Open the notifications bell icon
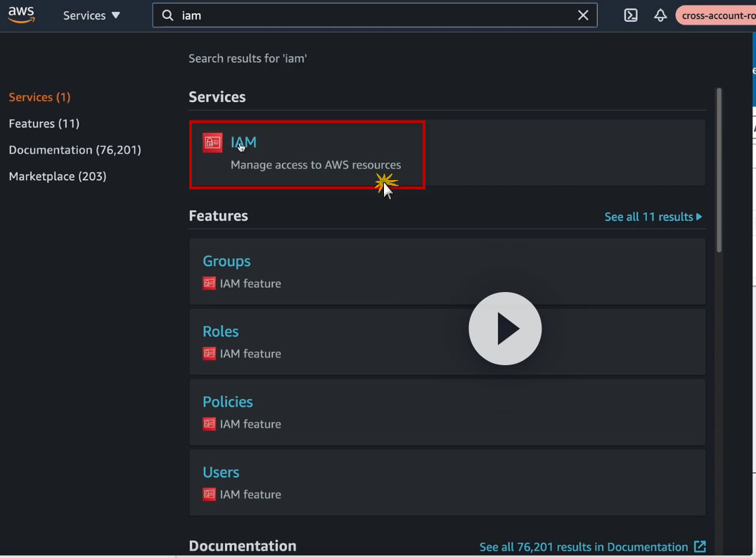 click(660, 15)
